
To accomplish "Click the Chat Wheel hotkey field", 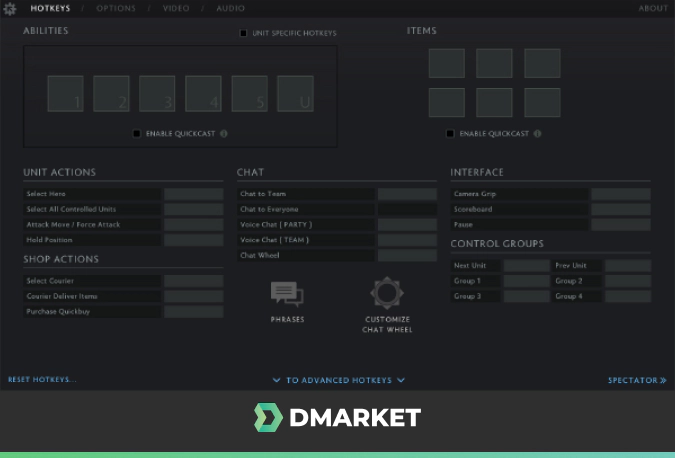I will click(407, 255).
